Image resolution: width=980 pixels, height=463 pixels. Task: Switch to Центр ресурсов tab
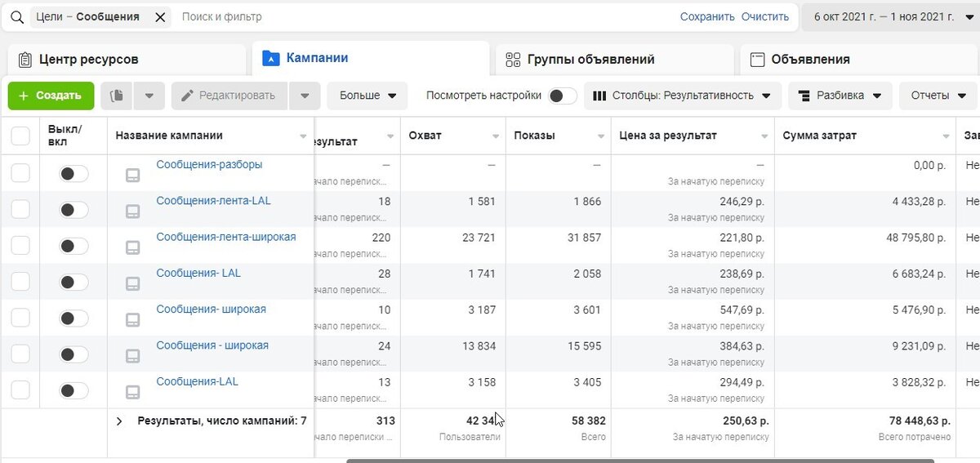click(127, 60)
